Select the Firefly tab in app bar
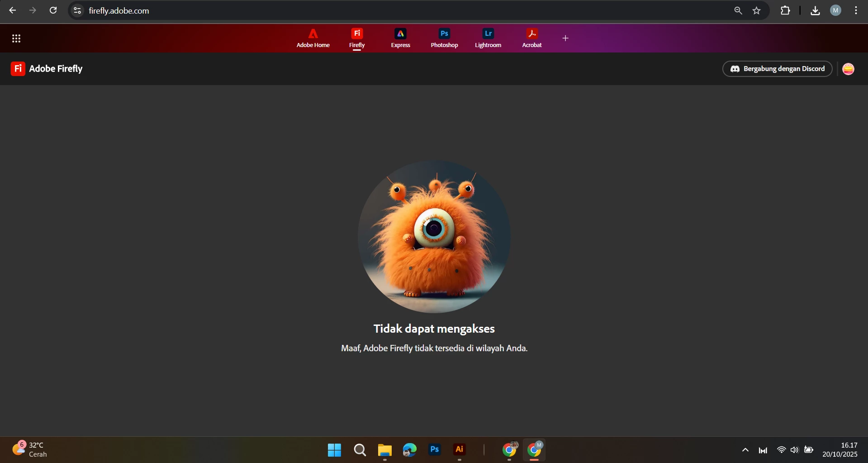Viewport: 868px width, 463px height. coord(357,38)
